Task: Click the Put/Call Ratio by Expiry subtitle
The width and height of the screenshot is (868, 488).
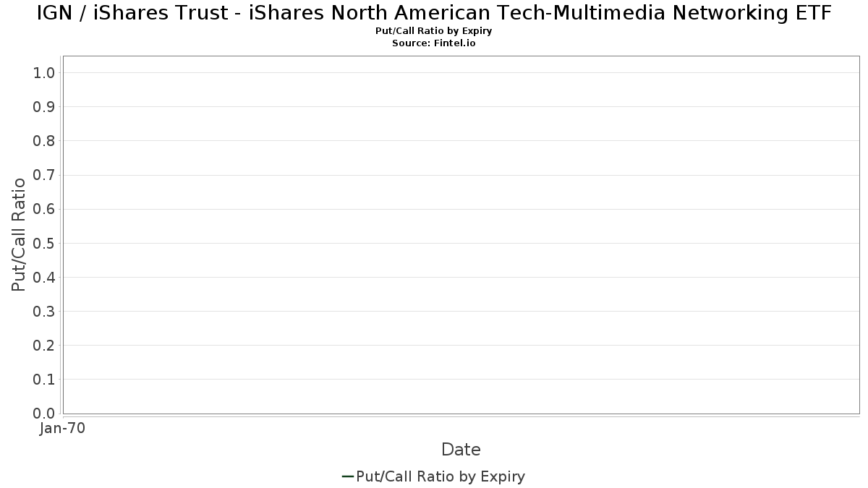Action: [434, 31]
